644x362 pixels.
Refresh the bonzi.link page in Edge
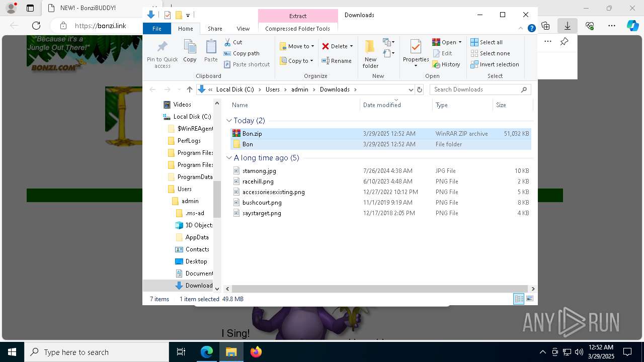point(36,26)
